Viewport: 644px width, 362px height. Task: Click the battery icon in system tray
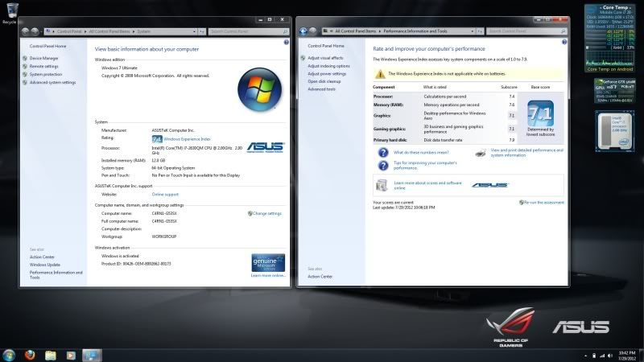coord(594,356)
